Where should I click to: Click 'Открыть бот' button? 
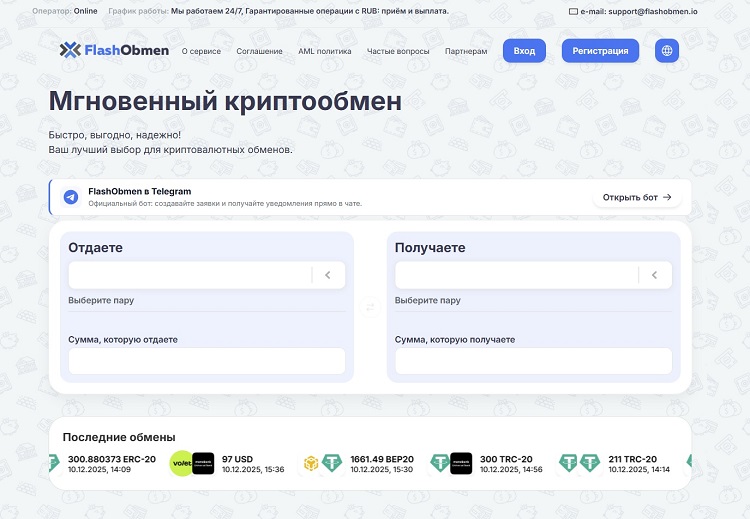point(637,197)
